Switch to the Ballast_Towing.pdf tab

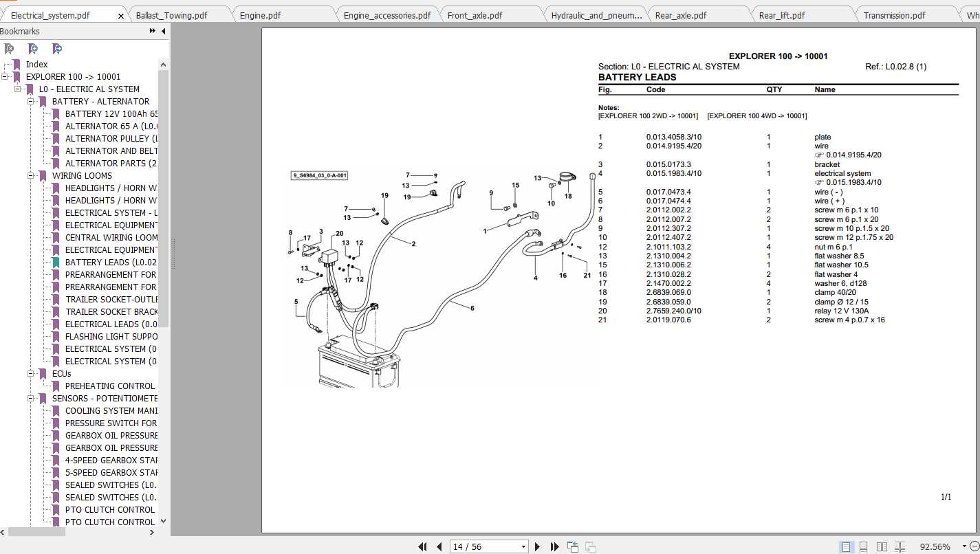click(171, 15)
